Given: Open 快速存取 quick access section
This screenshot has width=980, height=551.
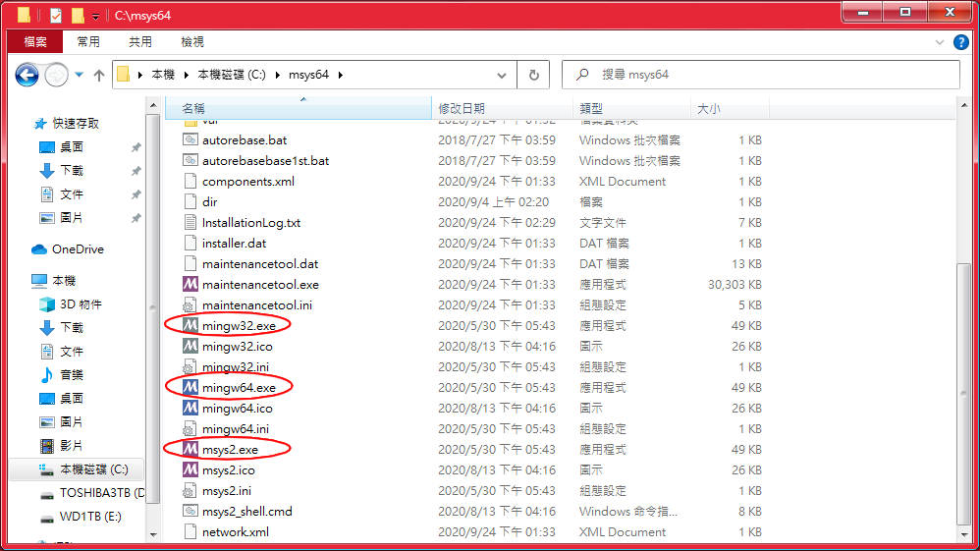Looking at the screenshot, I should pos(66,123).
